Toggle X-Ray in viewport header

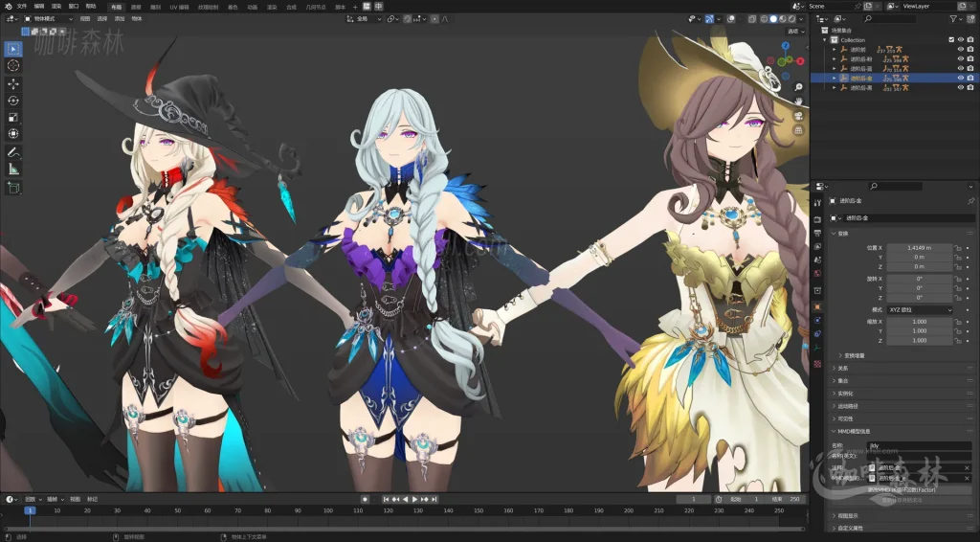(x=752, y=19)
